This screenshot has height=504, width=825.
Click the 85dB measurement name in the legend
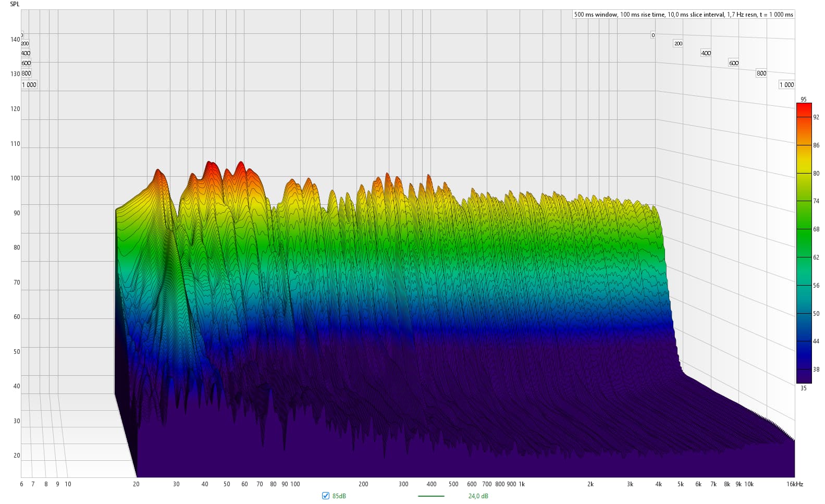339,496
